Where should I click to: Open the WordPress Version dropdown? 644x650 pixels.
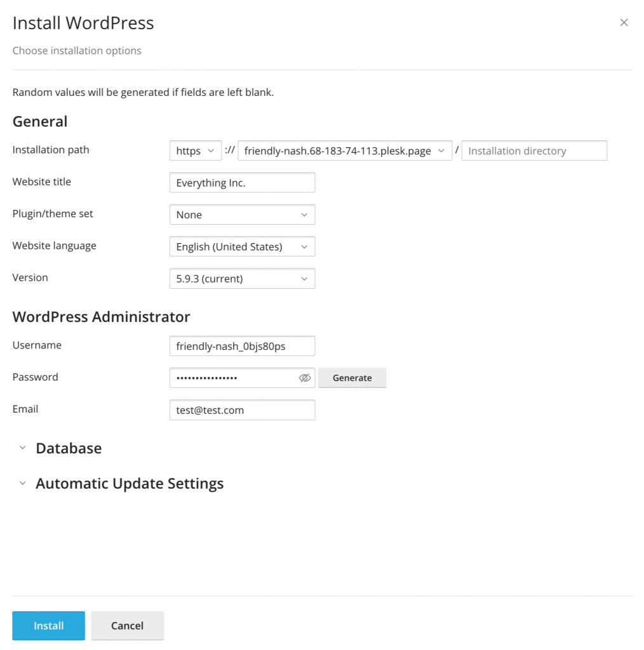point(242,278)
